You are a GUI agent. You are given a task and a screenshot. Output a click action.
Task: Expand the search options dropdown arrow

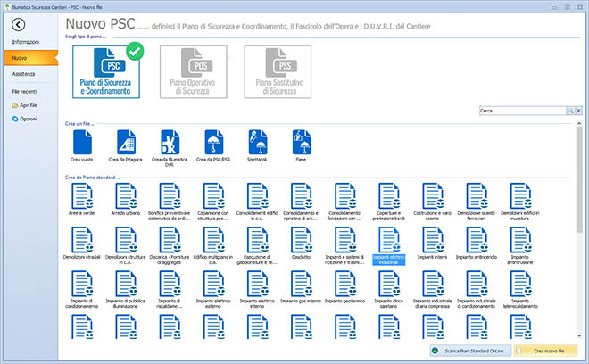pos(578,111)
